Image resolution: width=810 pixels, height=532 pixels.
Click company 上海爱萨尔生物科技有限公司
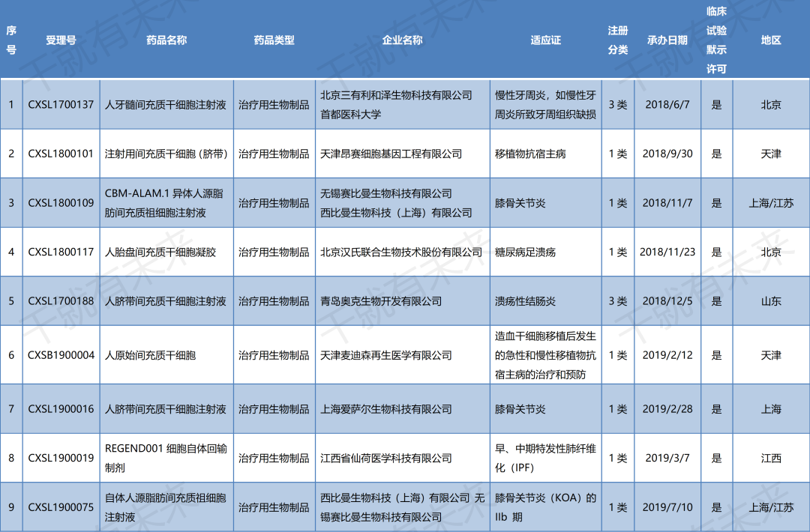(x=386, y=409)
